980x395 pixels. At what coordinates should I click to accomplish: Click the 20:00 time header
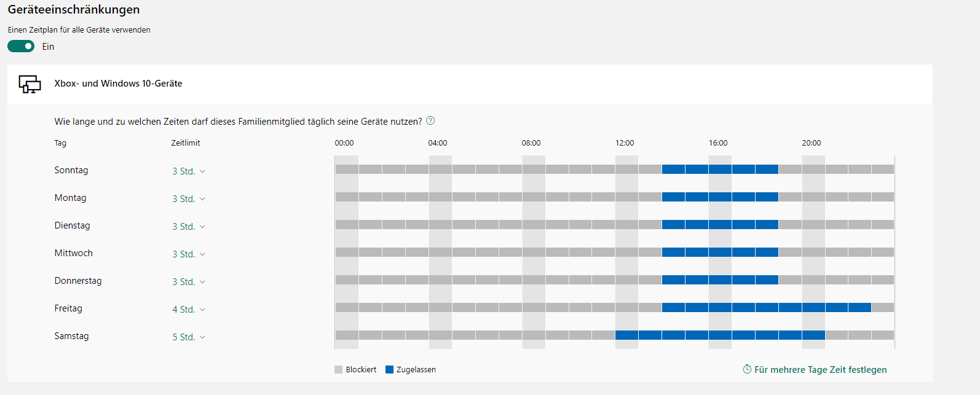pos(812,143)
